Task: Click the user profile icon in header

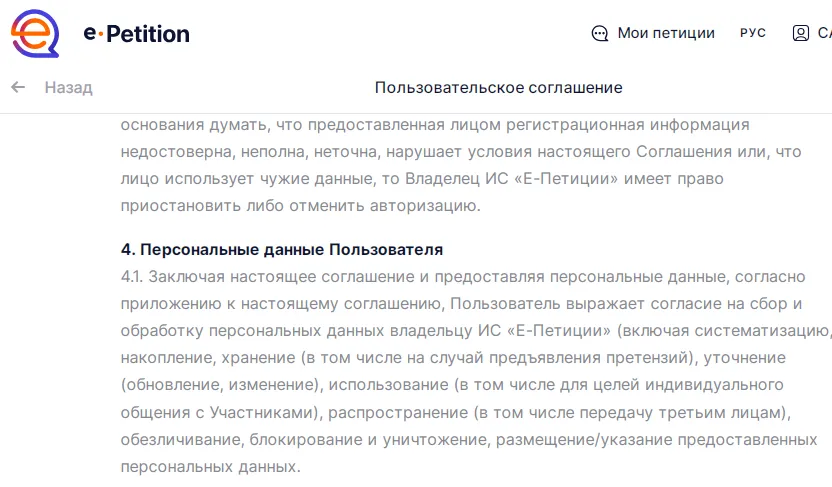Action: [800, 33]
